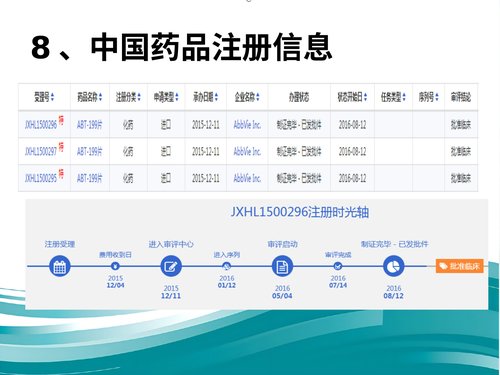Screen dimensions: 500x375
Task: Open ABT-199片 link in JXHL1500295 row
Action: pyautogui.click(x=90, y=178)
